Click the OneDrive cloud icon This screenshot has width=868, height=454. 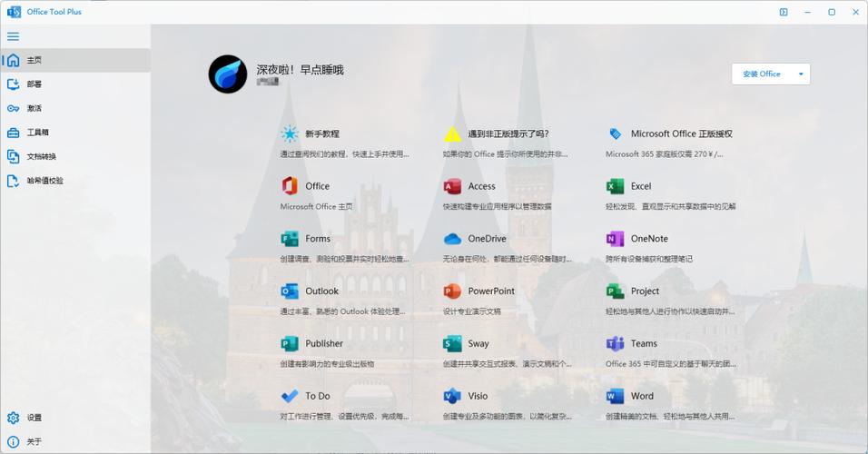click(452, 239)
